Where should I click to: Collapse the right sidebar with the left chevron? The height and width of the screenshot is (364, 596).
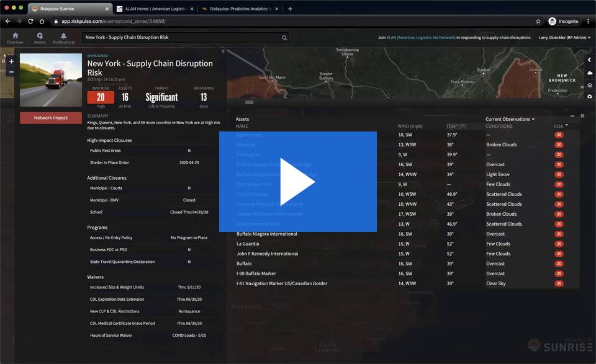point(590,60)
